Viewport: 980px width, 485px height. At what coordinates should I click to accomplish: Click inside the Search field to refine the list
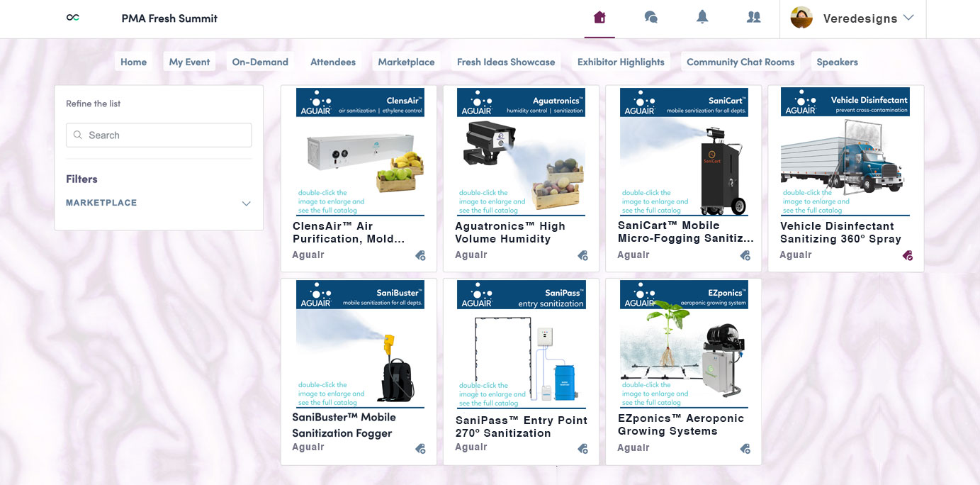tap(159, 135)
